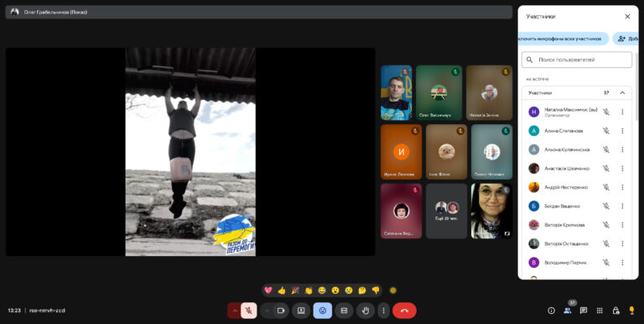Open options for Алина Степанова

622,131
